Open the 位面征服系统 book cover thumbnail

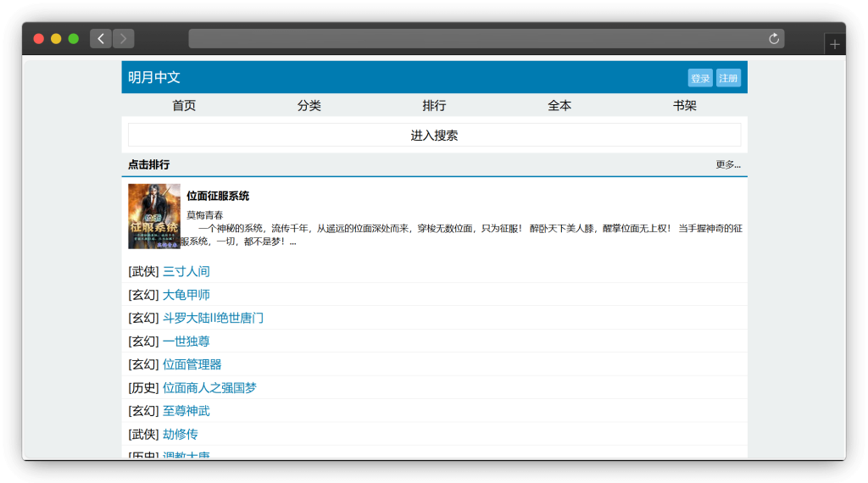pos(154,216)
